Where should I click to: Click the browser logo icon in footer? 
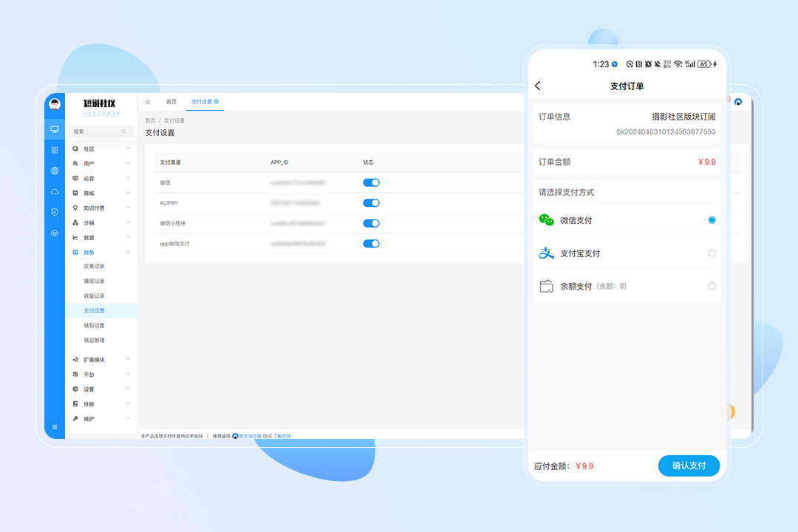point(235,436)
